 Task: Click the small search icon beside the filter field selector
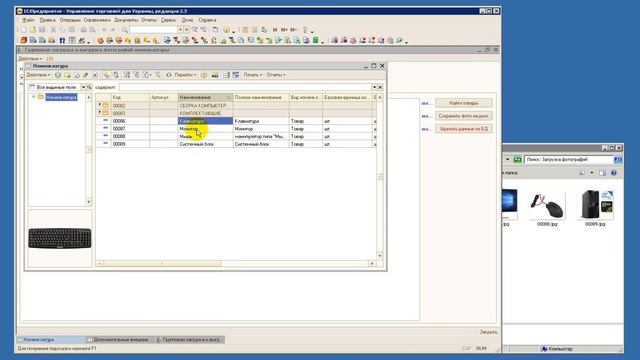point(89,87)
